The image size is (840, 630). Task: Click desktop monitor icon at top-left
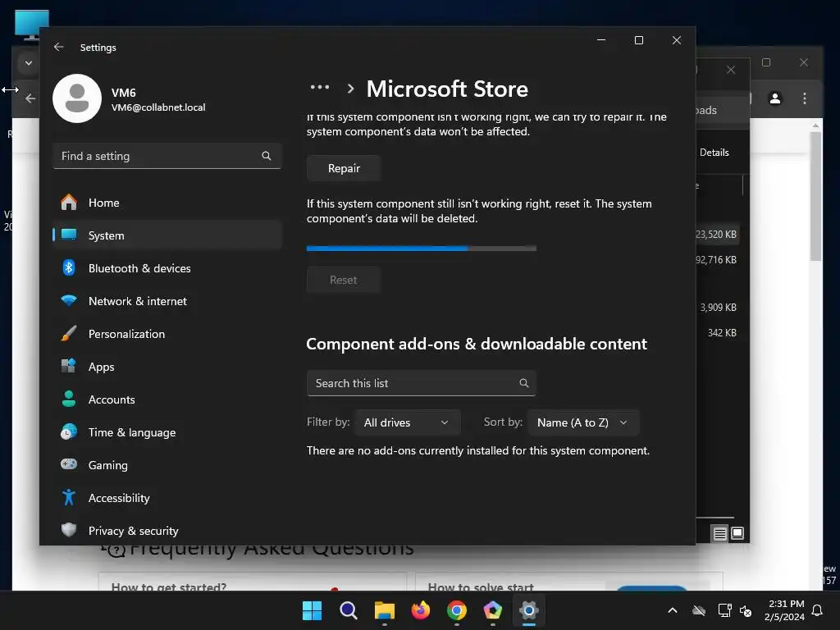point(32,24)
